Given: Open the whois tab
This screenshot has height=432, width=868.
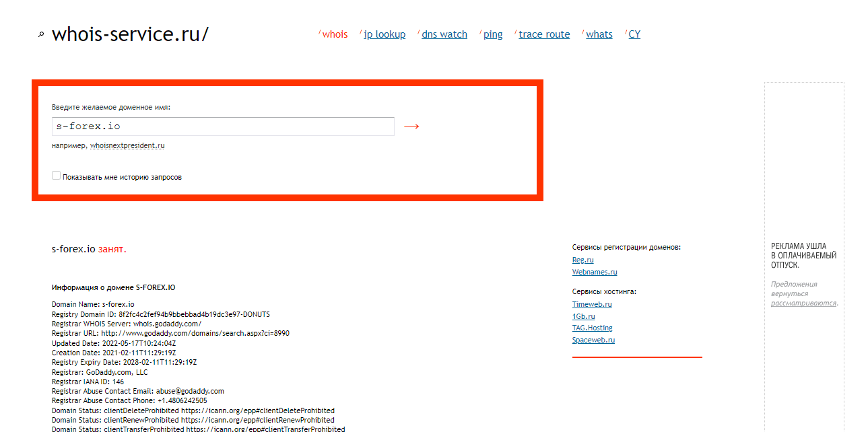Looking at the screenshot, I should click(x=335, y=34).
